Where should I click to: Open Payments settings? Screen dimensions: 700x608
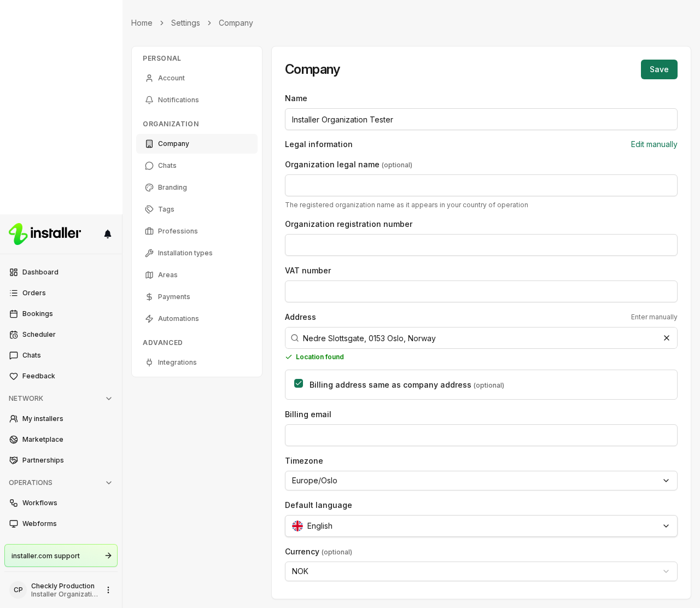tap(197, 297)
